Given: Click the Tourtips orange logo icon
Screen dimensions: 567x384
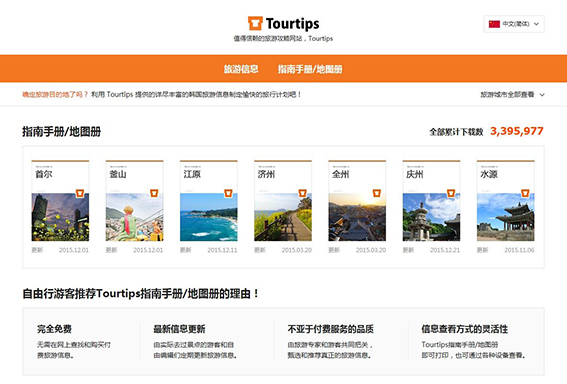Looking at the screenshot, I should point(255,23).
